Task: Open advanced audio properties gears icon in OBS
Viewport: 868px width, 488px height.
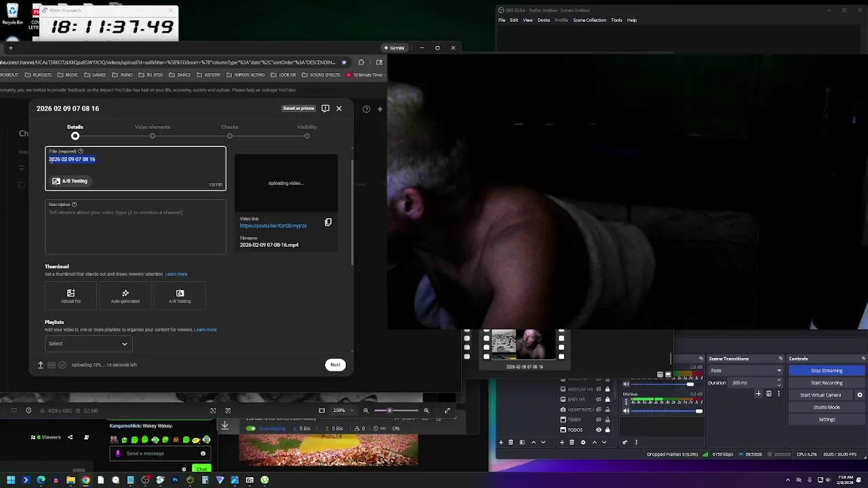Action: pos(625,442)
